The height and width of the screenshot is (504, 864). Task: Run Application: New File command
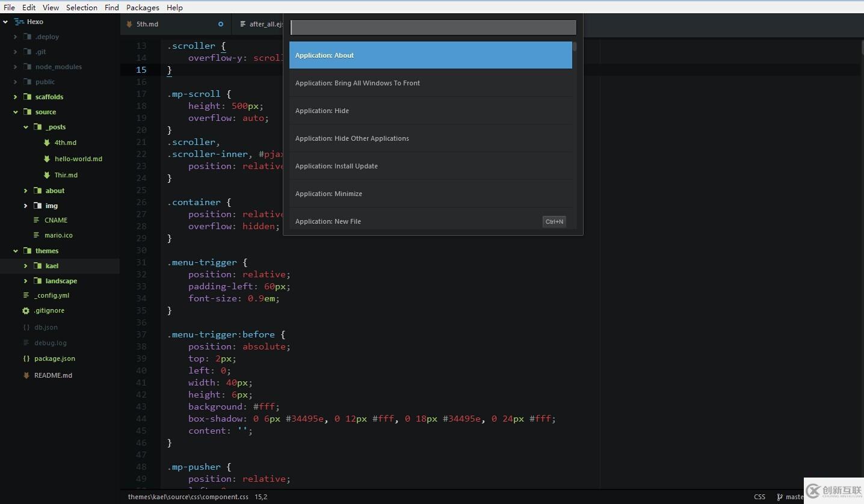[431, 220]
